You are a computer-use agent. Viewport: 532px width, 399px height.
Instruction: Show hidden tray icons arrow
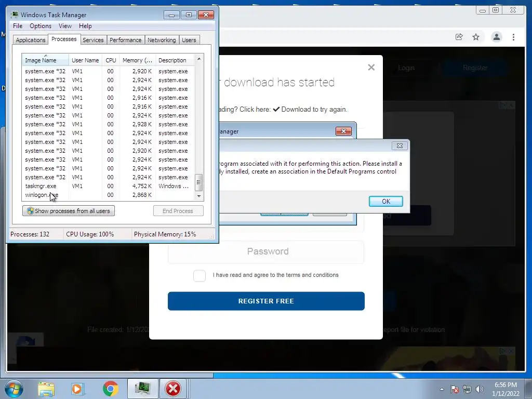coord(442,389)
